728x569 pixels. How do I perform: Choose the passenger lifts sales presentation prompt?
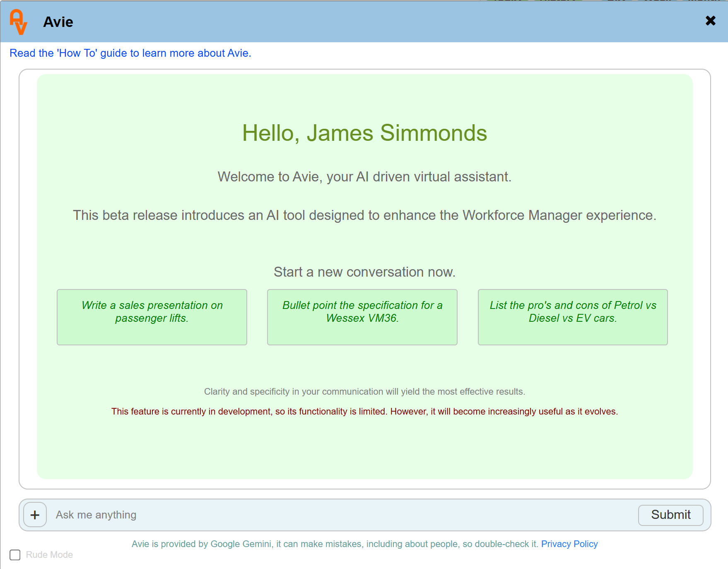pos(152,317)
